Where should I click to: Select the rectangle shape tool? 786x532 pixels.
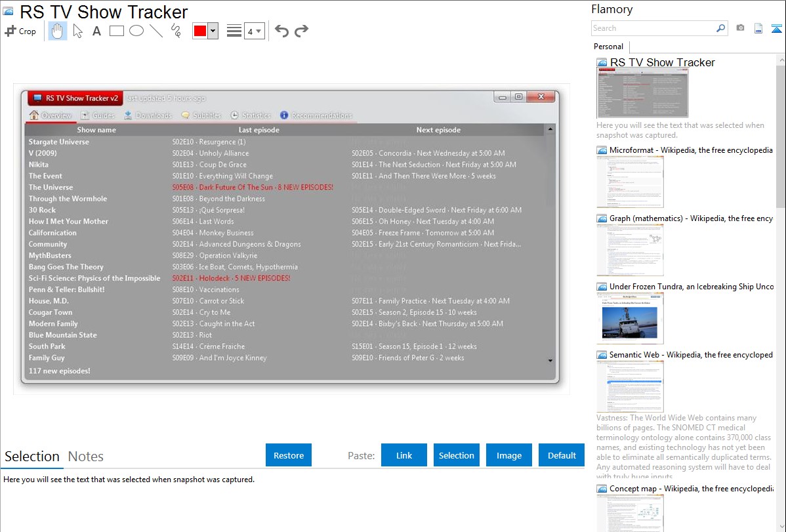point(116,31)
